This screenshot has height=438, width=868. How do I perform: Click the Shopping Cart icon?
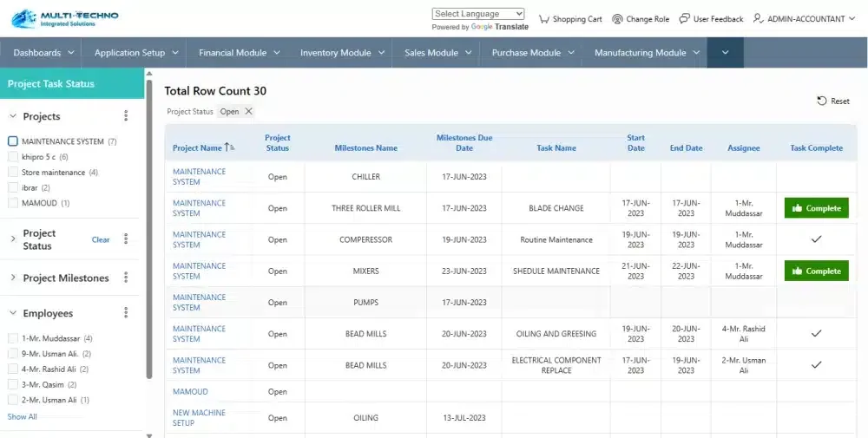[x=544, y=19]
